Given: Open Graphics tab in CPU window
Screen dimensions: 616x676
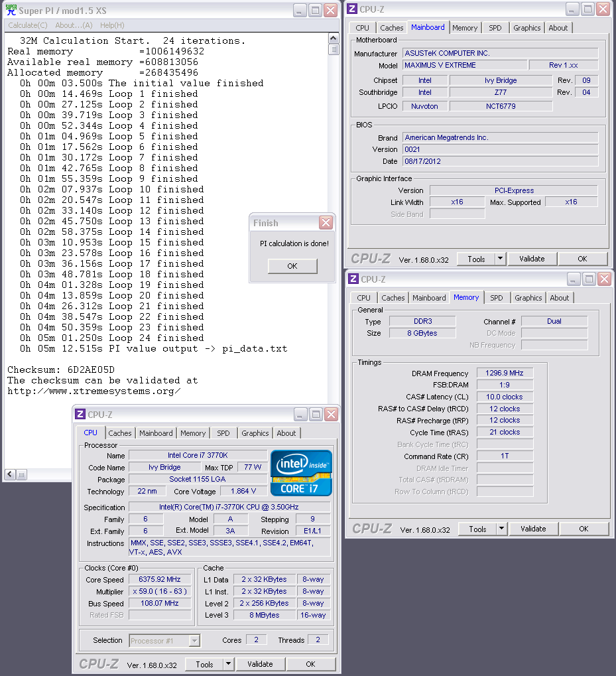Looking at the screenshot, I should 255,433.
